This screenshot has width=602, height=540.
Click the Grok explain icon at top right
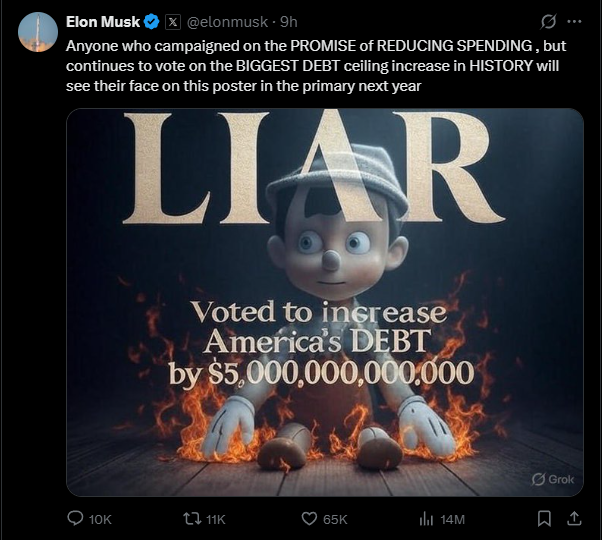548,21
